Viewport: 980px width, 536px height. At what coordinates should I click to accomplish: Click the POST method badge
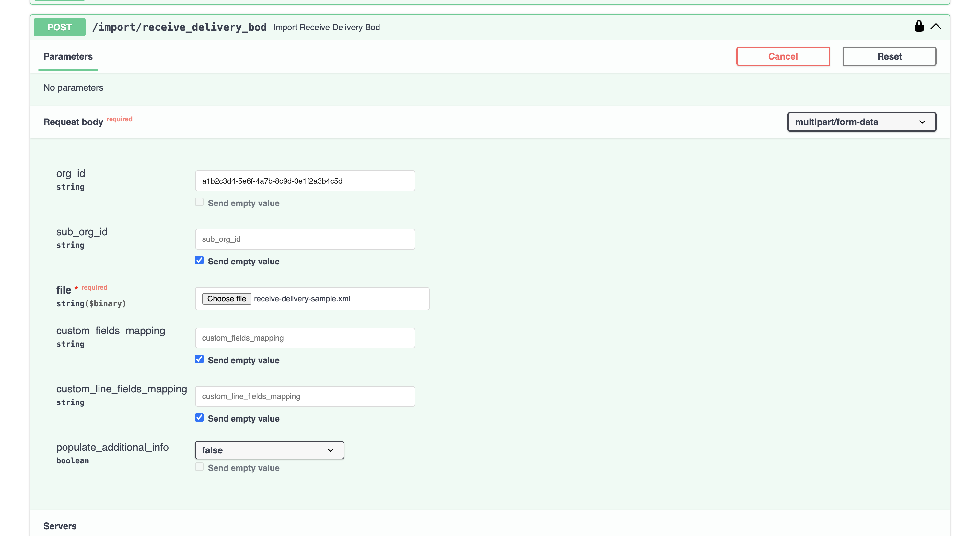[60, 28]
